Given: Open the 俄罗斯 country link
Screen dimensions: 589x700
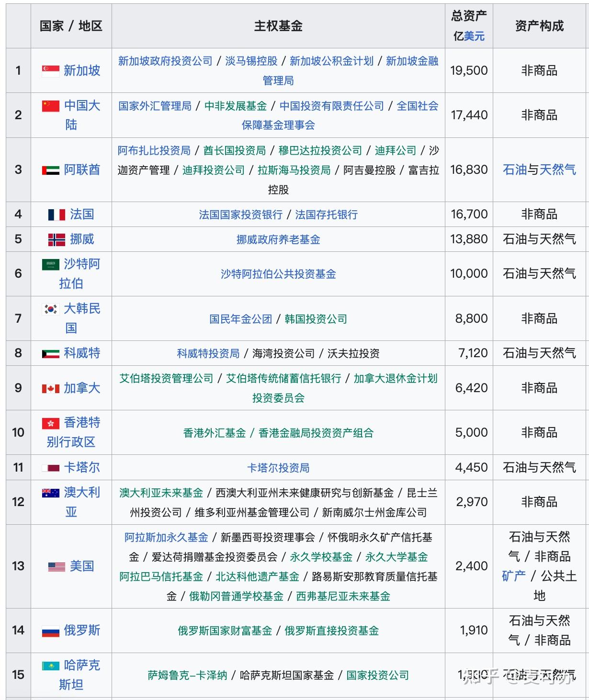Looking at the screenshot, I should coord(82,631).
